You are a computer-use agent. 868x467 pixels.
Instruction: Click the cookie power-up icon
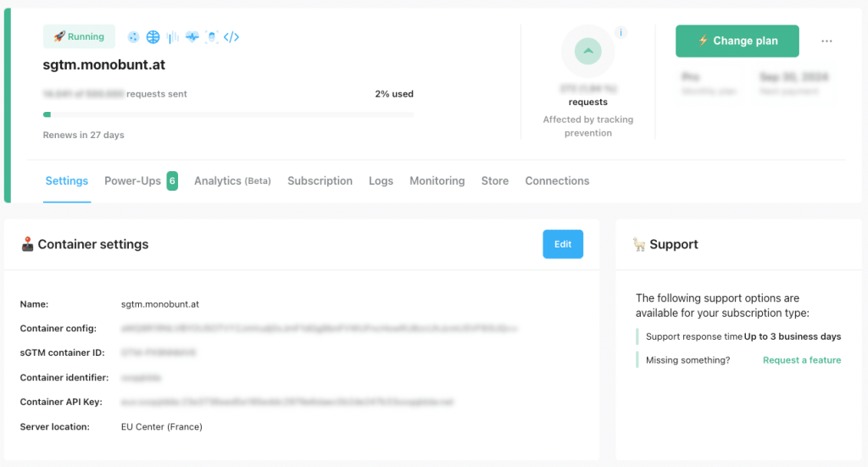pos(133,37)
